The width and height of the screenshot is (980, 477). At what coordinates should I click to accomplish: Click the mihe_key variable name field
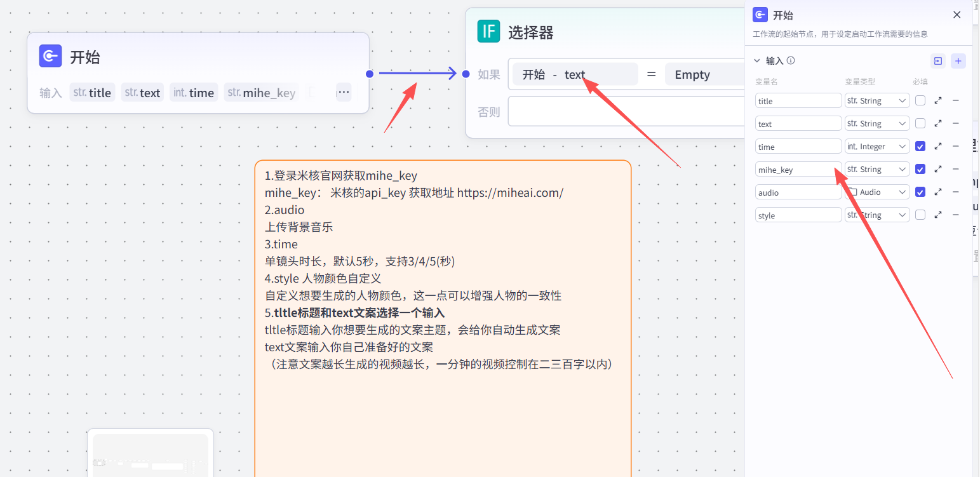coord(798,170)
